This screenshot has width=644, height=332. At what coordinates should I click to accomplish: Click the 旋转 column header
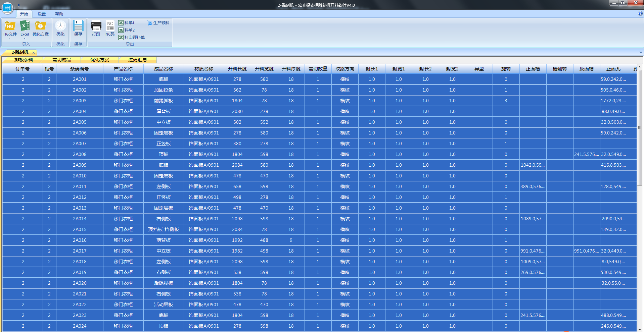coord(506,69)
